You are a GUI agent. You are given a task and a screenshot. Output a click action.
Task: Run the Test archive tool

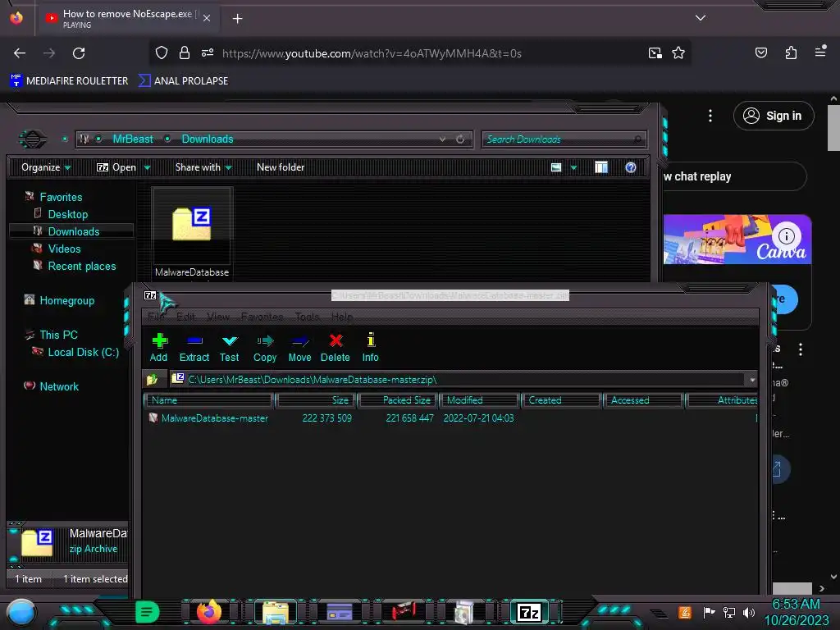point(230,347)
